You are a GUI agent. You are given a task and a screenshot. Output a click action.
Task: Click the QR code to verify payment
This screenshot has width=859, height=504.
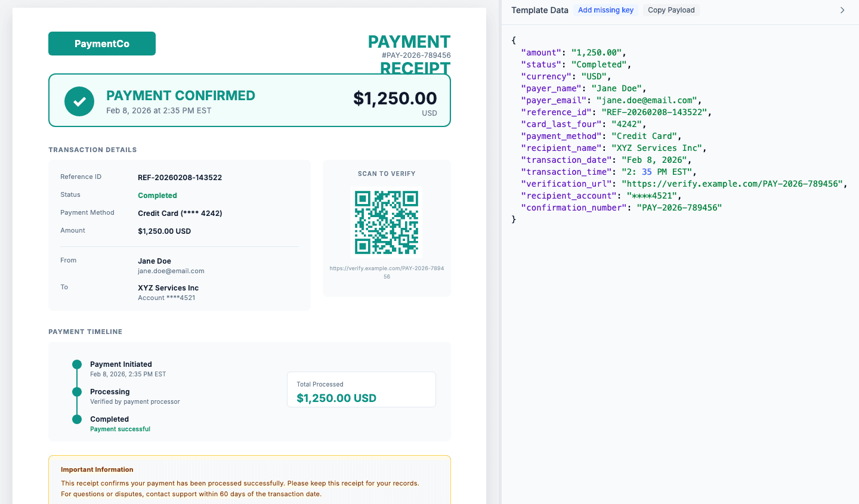point(387,222)
